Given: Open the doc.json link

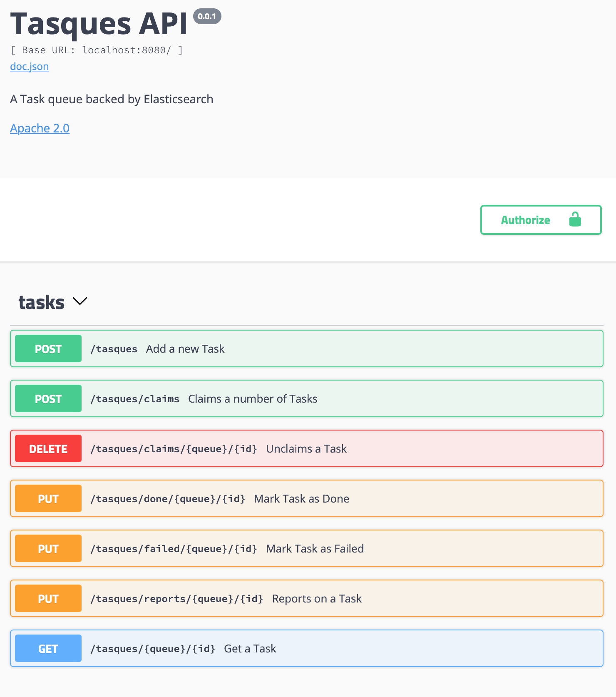Looking at the screenshot, I should pos(30,67).
